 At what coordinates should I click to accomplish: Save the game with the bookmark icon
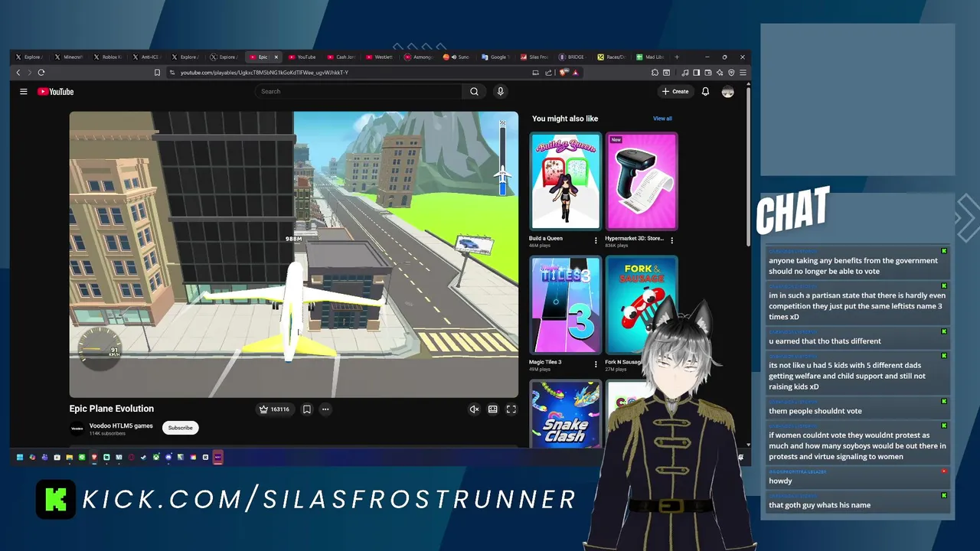pos(306,409)
